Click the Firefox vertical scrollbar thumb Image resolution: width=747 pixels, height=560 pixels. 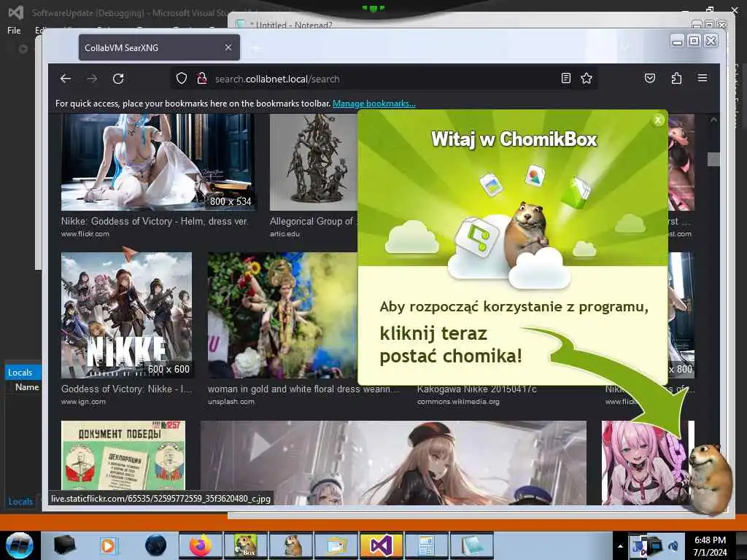tap(713, 159)
